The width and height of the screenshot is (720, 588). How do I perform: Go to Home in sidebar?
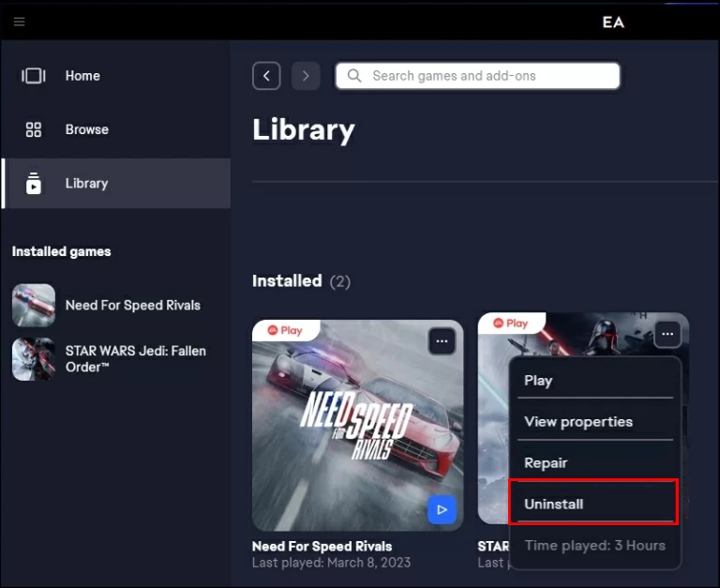click(82, 76)
